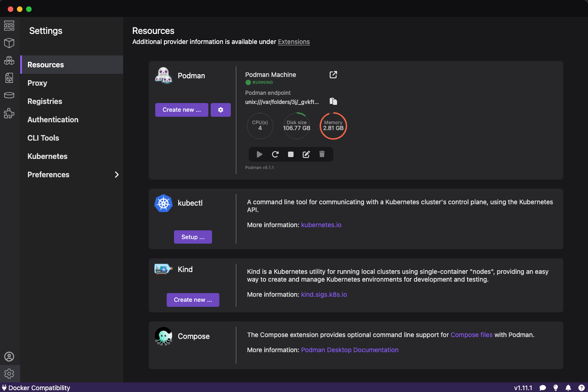Open notifications bell in status bar
This screenshot has height=392, width=588.
[x=568, y=388]
